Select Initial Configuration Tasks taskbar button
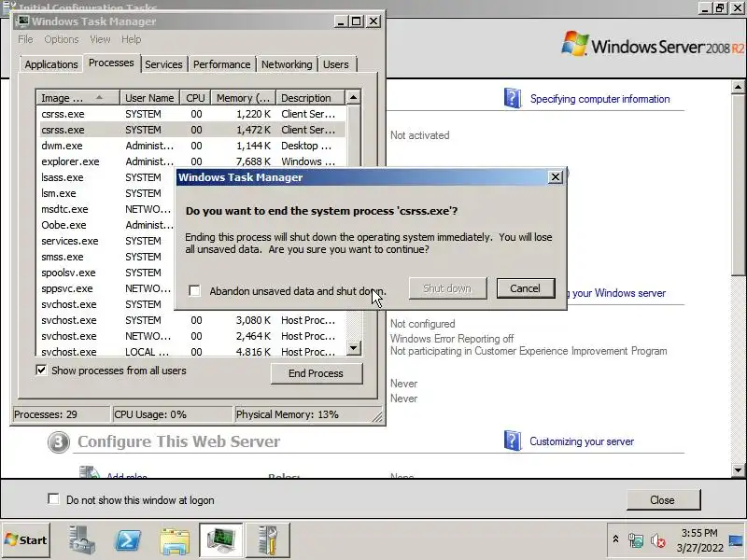 pyautogui.click(x=268, y=539)
